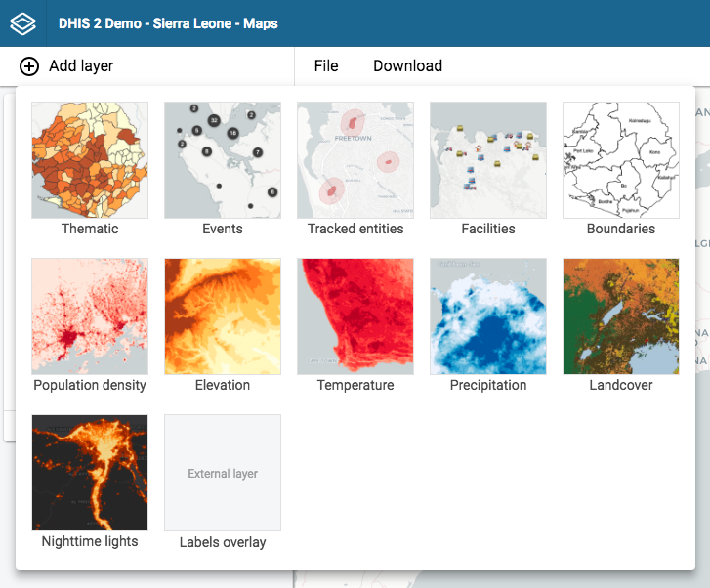Click the Nighttime lights caption text
710x588 pixels.
(90, 541)
